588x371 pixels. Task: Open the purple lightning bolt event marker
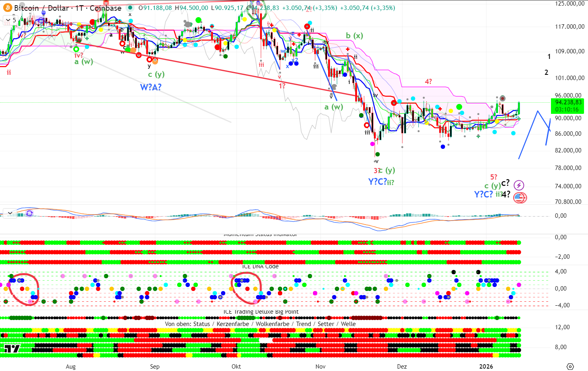(518, 185)
